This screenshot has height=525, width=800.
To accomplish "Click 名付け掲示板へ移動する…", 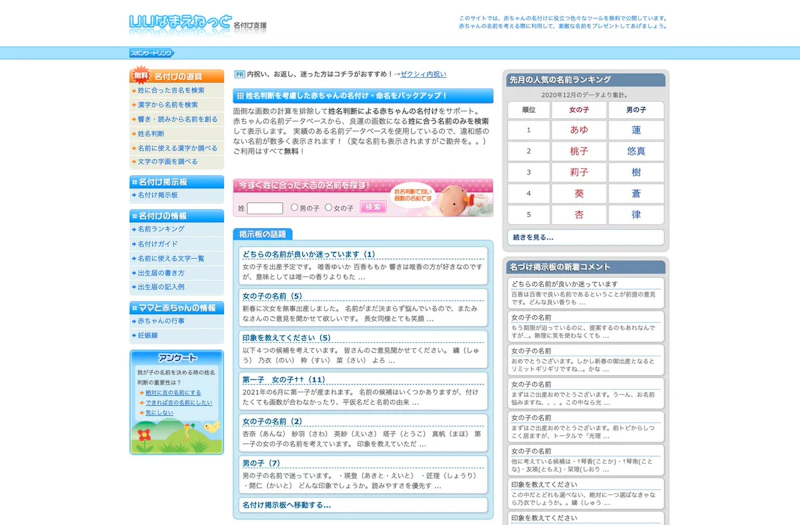I will pyautogui.click(x=287, y=505).
